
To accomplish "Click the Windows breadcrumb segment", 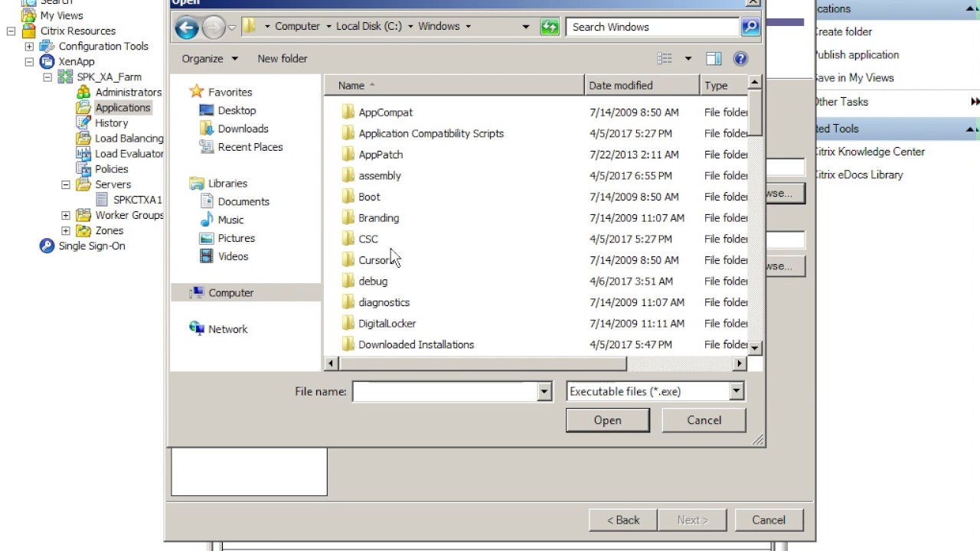I will pos(439,26).
